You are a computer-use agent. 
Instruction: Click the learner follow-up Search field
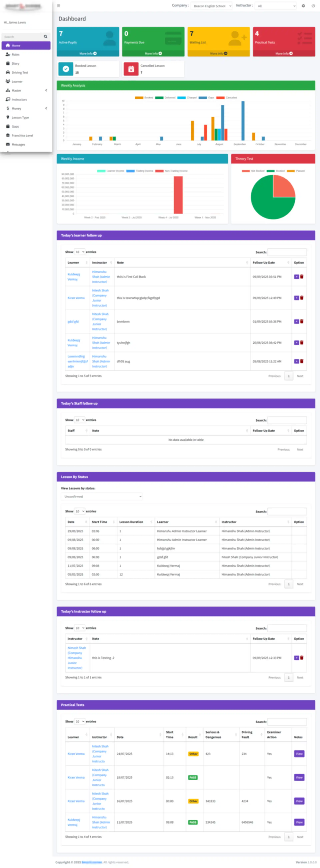point(287,252)
